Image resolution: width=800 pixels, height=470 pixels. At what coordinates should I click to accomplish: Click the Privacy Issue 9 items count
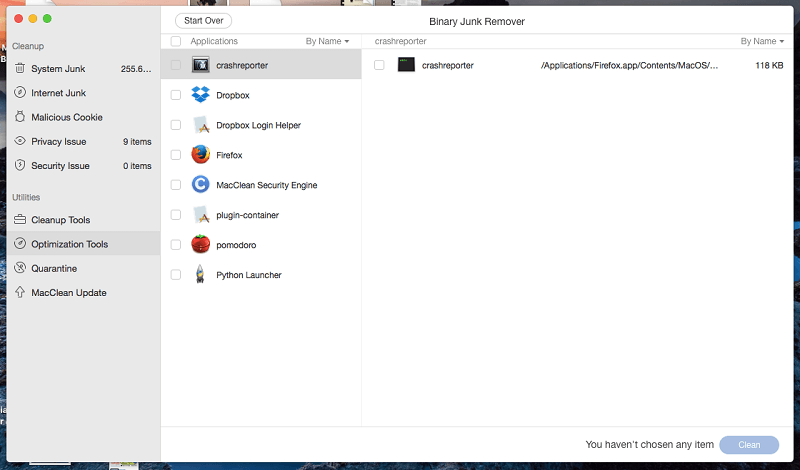pos(137,141)
